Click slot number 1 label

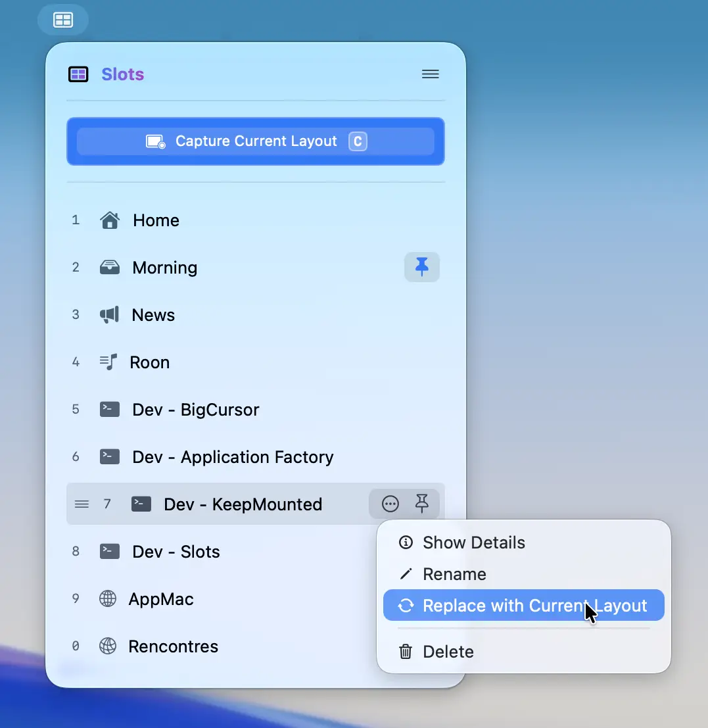76,220
